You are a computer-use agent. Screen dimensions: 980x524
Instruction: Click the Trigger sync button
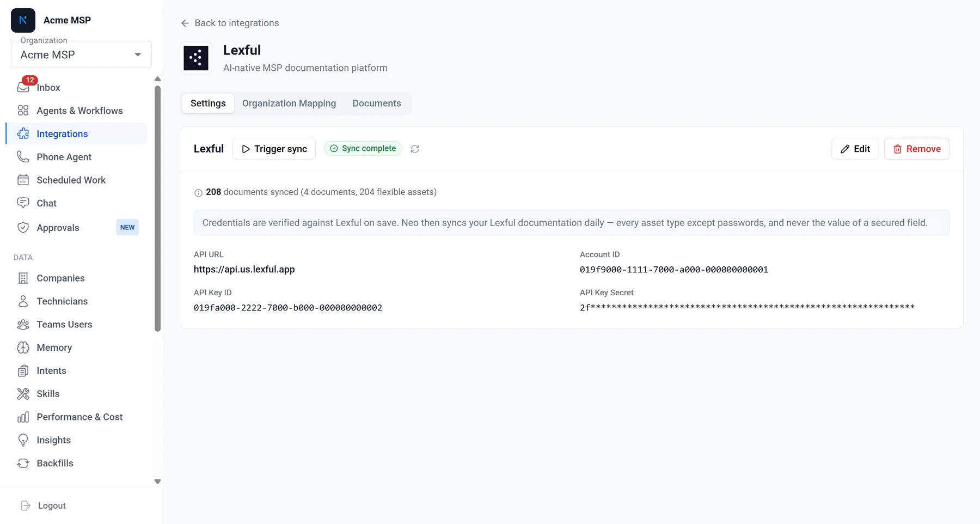(x=274, y=149)
